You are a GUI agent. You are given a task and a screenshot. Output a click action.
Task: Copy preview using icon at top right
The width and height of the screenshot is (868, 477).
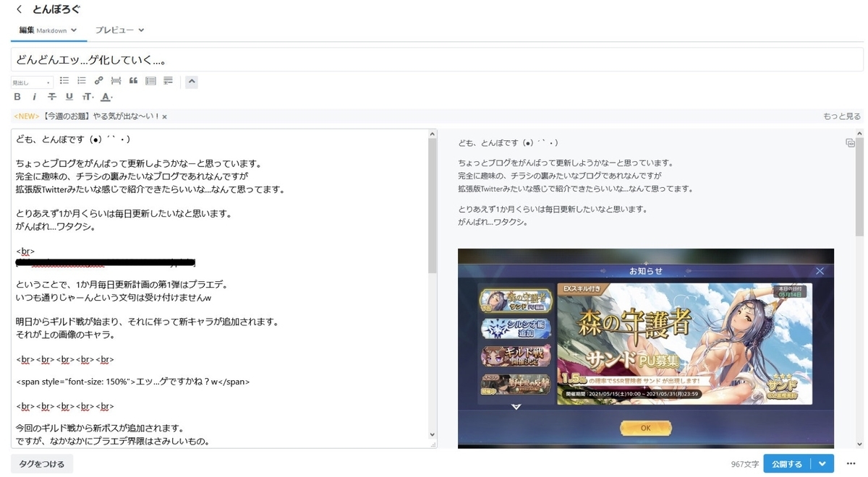850,143
